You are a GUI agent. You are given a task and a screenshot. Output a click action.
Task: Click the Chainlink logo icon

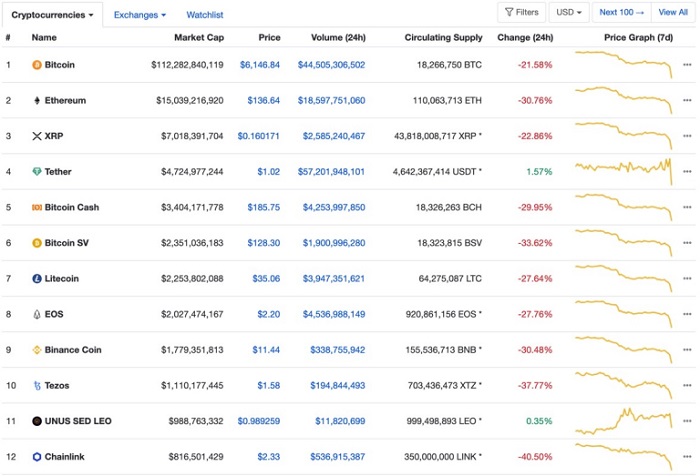point(37,457)
